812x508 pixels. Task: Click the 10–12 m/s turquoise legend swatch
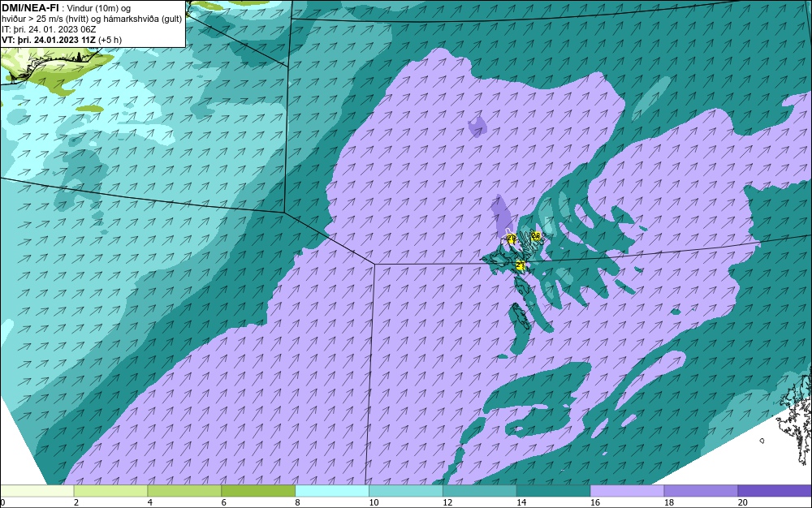[x=406, y=490]
